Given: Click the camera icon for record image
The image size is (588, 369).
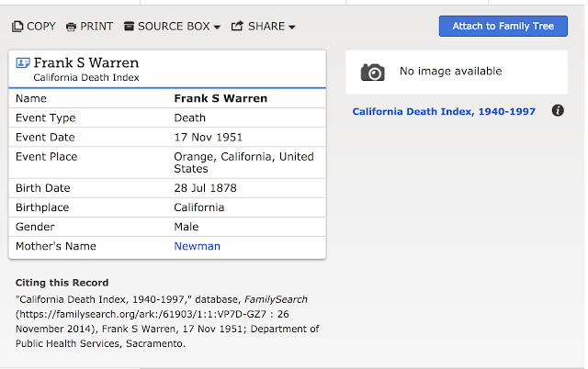Looking at the screenshot, I should pos(372,72).
